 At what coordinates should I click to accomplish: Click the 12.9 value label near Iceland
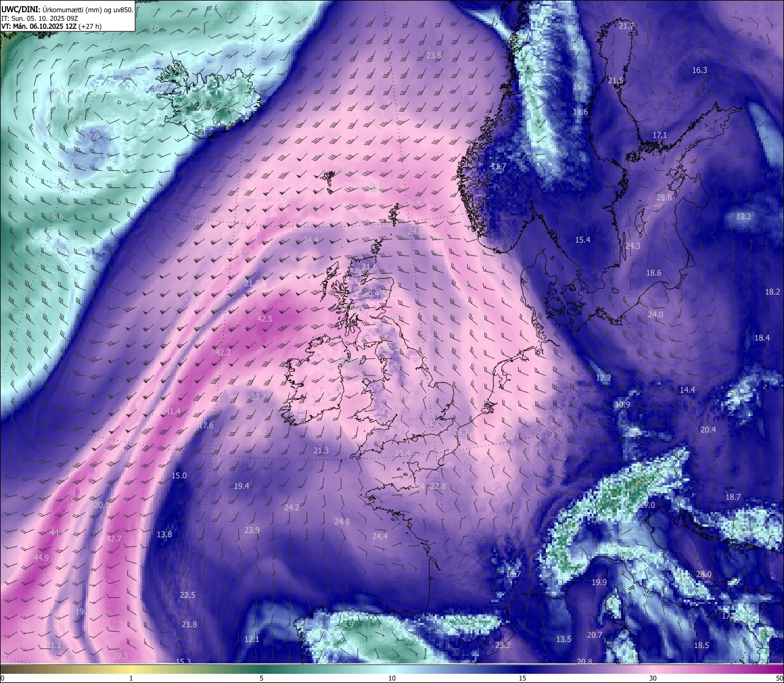click(x=91, y=137)
